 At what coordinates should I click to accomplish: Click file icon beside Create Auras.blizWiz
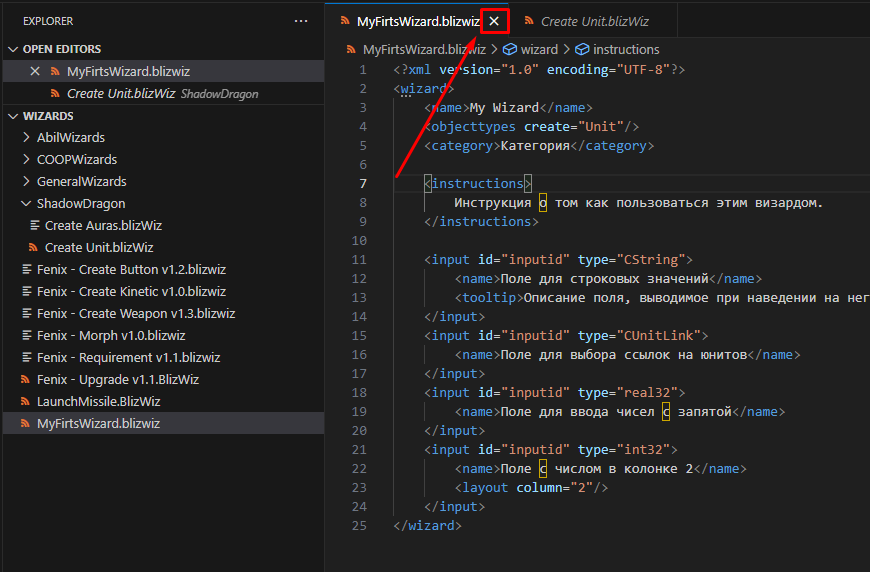point(33,225)
